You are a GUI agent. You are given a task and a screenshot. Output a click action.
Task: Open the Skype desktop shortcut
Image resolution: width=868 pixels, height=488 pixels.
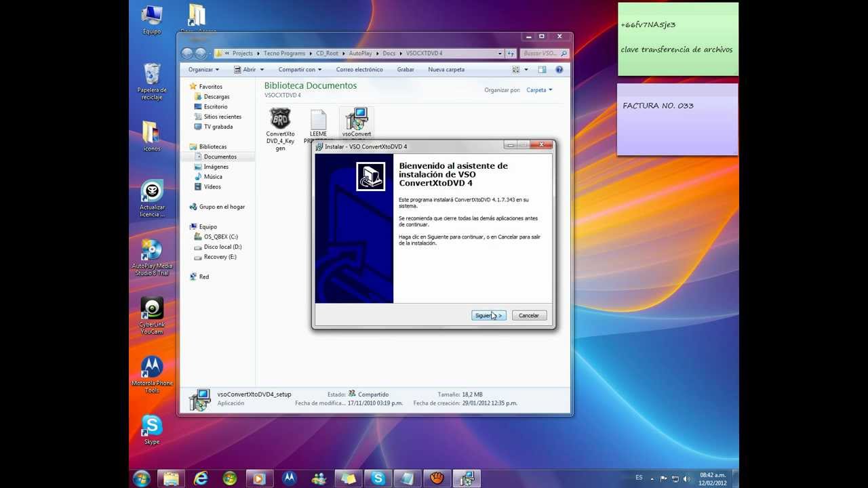[x=152, y=430]
